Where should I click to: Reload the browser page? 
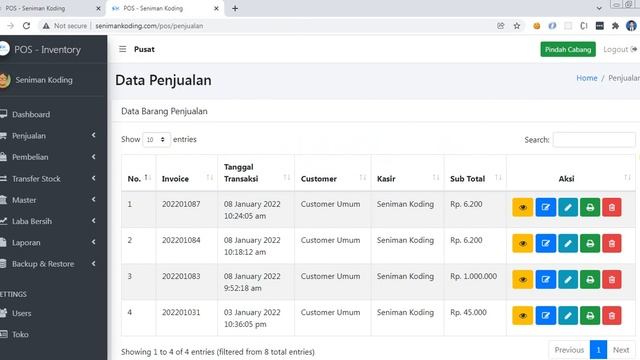pos(27,26)
